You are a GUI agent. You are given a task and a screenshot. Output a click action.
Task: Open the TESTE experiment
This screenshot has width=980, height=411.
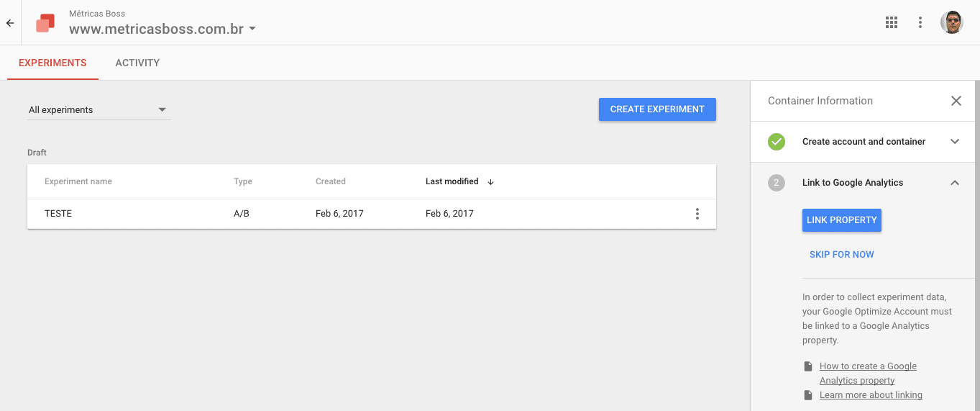coord(58,214)
